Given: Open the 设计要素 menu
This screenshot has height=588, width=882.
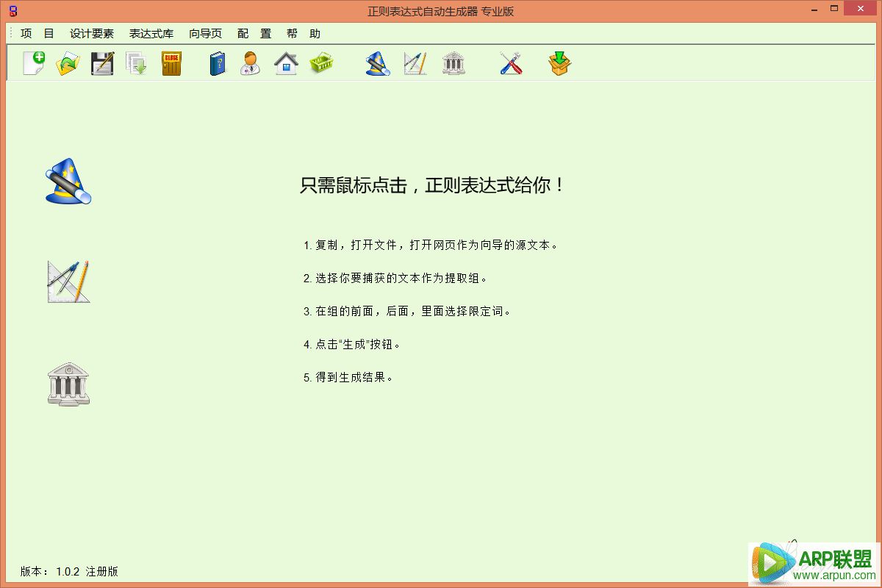Looking at the screenshot, I should pyautogui.click(x=92, y=34).
